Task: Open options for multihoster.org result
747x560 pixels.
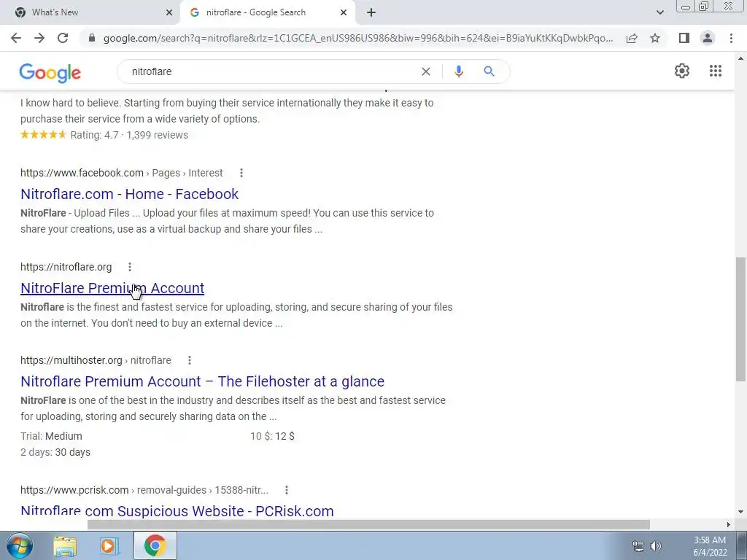Action: click(x=189, y=360)
